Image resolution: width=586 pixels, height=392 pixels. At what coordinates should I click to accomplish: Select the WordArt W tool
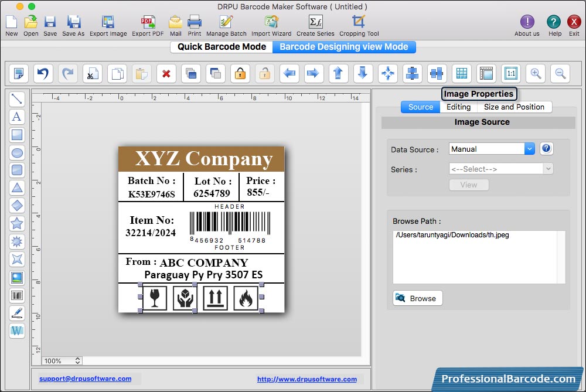coord(17,330)
